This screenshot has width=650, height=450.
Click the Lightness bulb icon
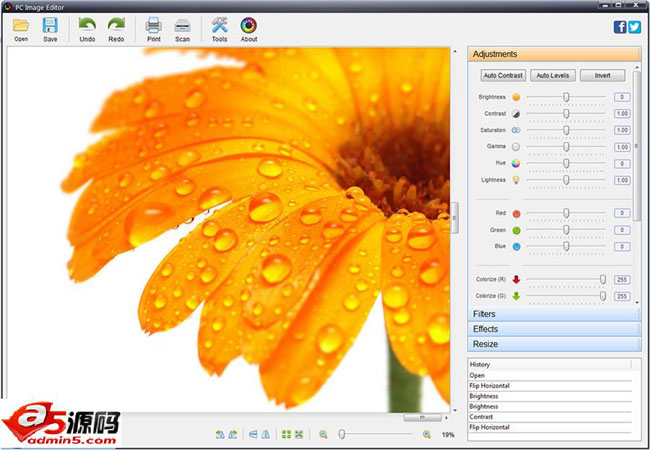516,180
